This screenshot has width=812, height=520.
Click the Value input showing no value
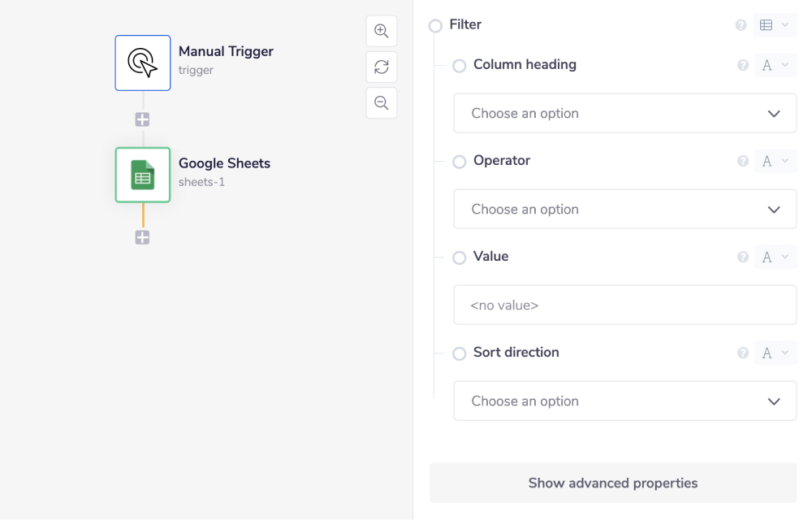pyautogui.click(x=624, y=305)
